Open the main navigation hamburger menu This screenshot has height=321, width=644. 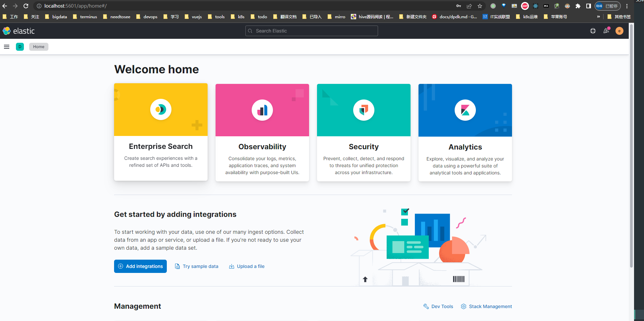[x=7, y=47]
